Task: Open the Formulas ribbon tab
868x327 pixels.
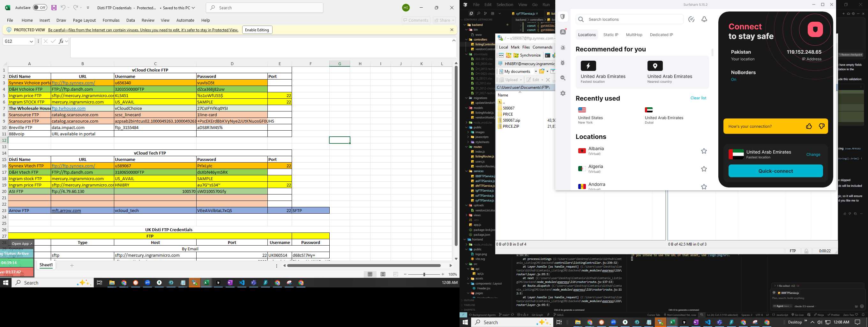Action: [x=111, y=20]
